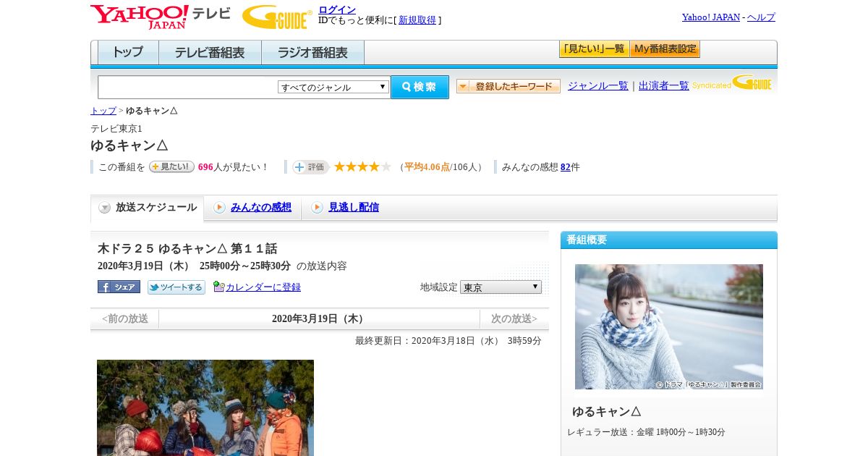
Task: Click the テレビ東京1 channel label
Action: (116, 128)
